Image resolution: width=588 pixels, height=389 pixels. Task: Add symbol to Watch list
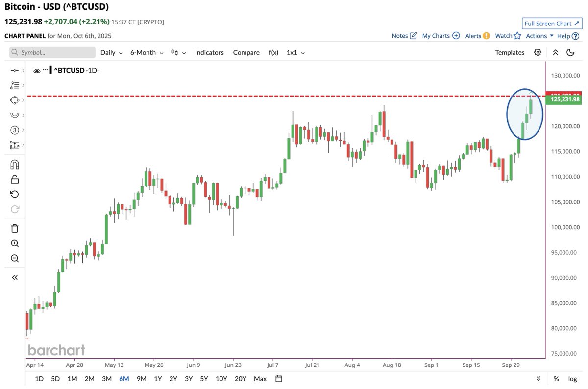pyautogui.click(x=508, y=36)
